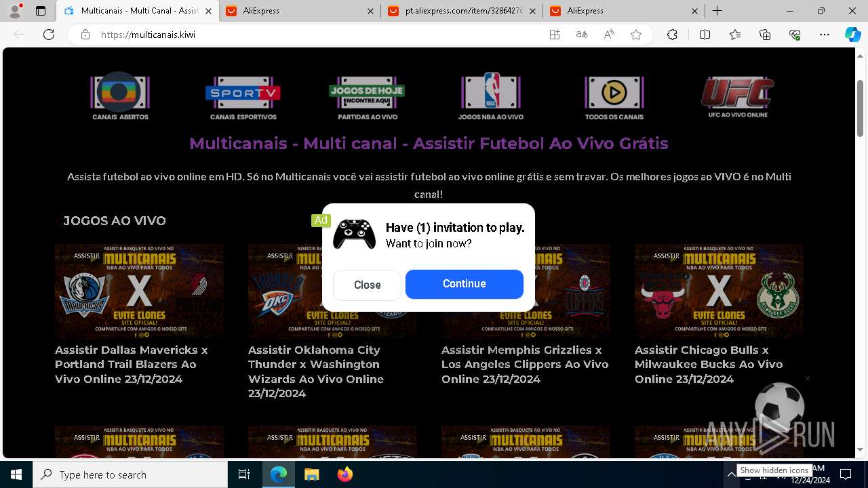The height and width of the screenshot is (488, 868).
Task: Click the Mavericks vs Trail Blazers thumbnail
Action: click(x=139, y=291)
